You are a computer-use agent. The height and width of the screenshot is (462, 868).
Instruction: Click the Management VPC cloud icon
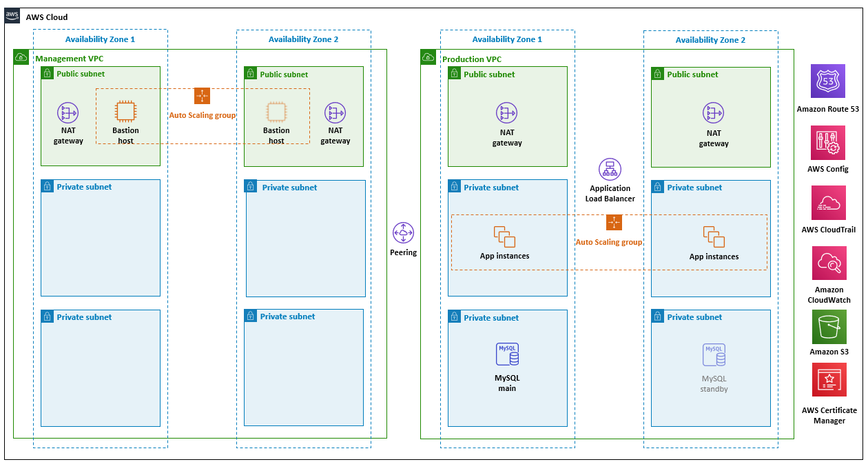(21, 57)
